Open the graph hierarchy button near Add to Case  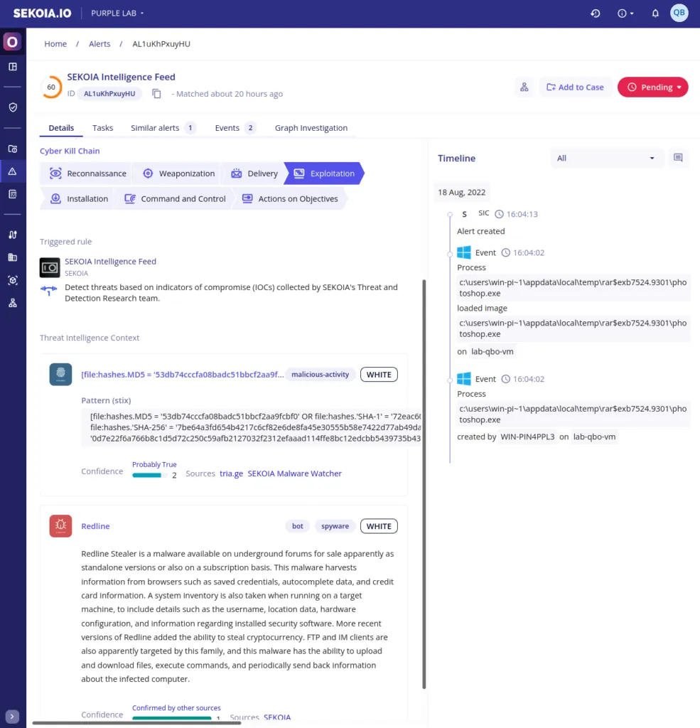(524, 87)
